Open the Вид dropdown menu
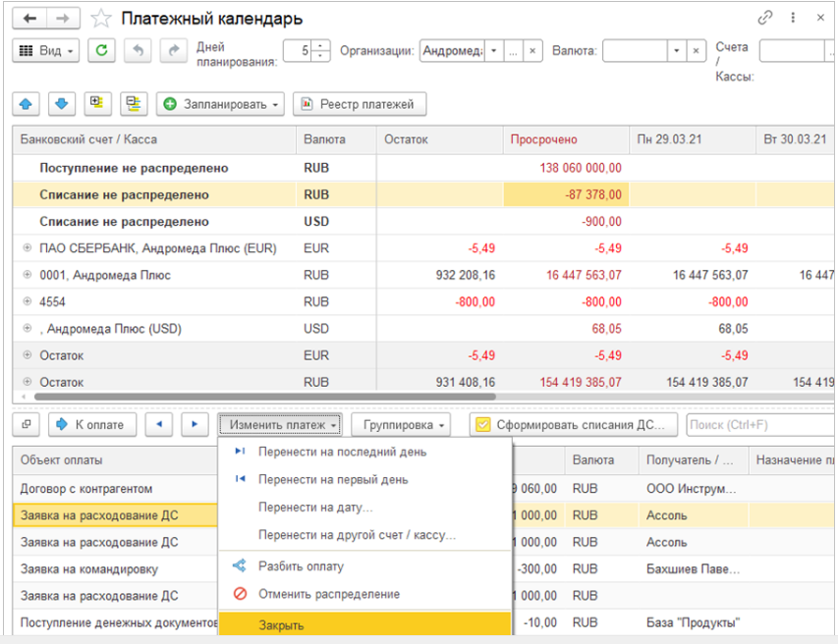 click(x=46, y=51)
